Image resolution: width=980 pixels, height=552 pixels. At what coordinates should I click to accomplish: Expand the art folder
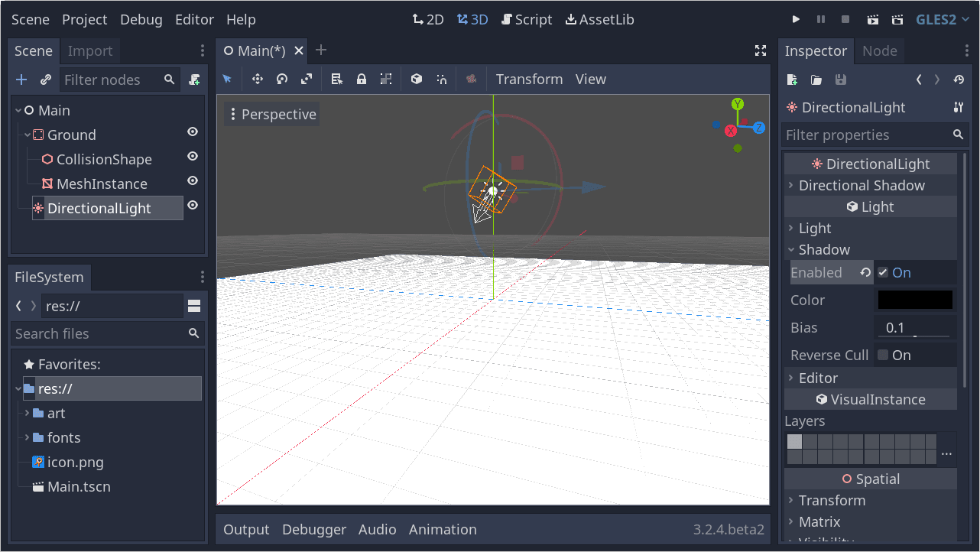point(28,414)
